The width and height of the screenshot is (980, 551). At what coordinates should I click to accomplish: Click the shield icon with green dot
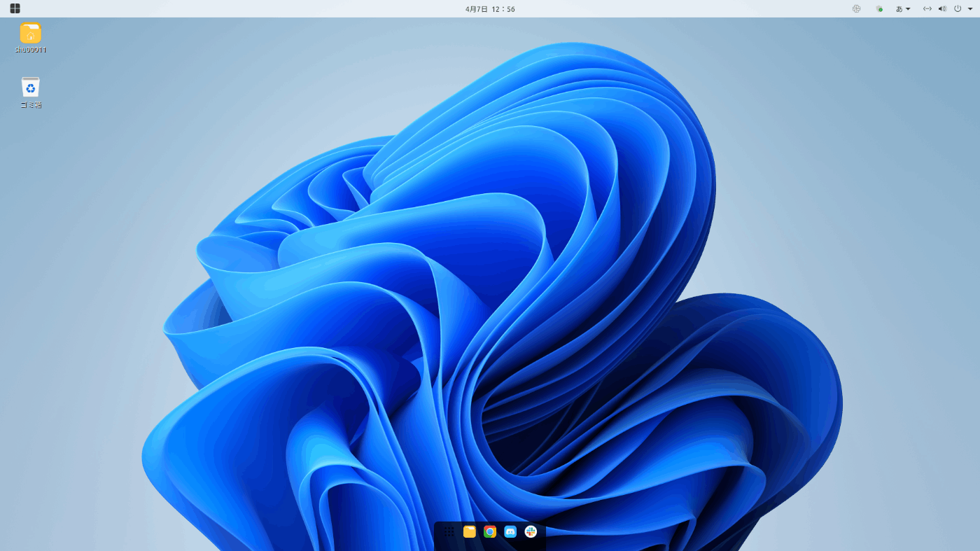point(878,9)
